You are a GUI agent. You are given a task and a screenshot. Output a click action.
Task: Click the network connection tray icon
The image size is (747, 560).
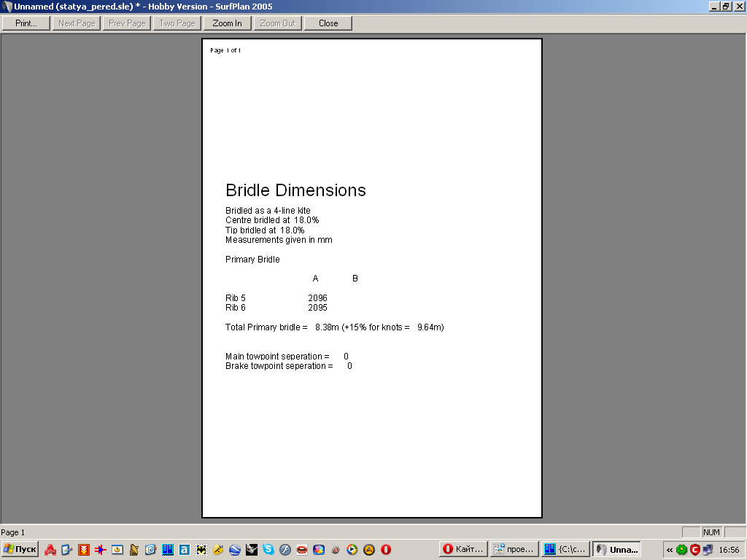click(x=708, y=550)
